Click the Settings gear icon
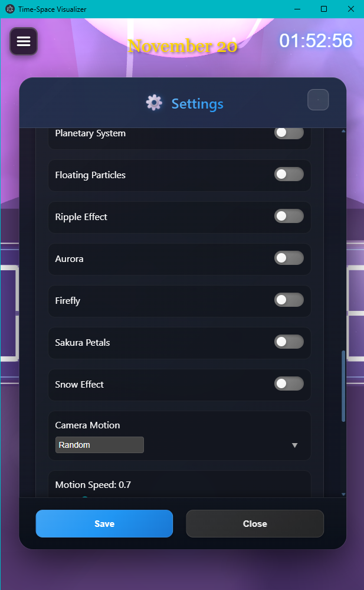Image resolution: width=364 pixels, height=590 pixels. point(154,103)
